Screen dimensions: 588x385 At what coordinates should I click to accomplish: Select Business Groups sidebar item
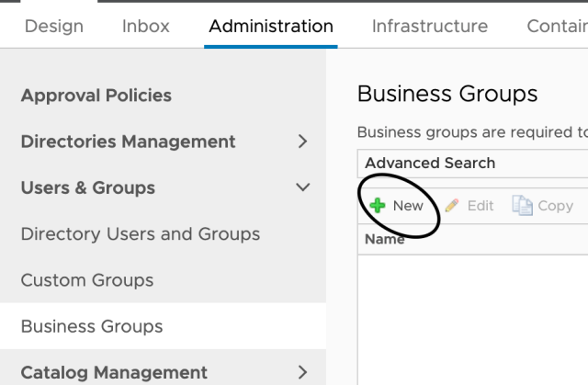[92, 326]
